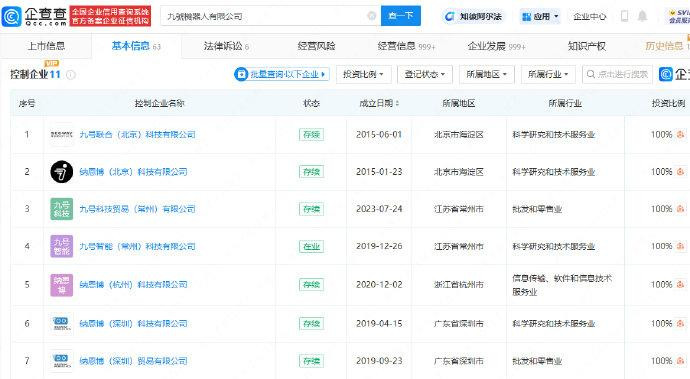The width and height of the screenshot is (690, 379).
Task: Open 纳恩博（北京）科技有限公司 link
Action: click(x=133, y=172)
